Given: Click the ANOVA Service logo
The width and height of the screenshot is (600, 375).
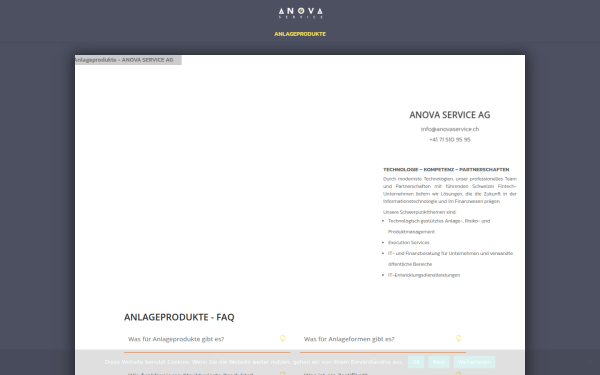Looking at the screenshot, I should coord(300,13).
